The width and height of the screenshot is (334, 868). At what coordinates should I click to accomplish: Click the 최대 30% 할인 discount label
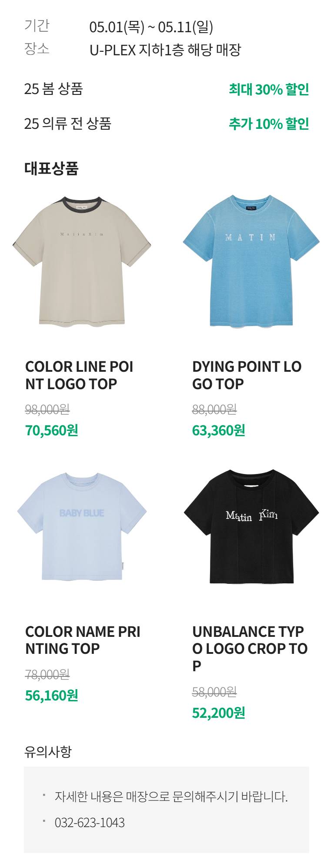(269, 89)
